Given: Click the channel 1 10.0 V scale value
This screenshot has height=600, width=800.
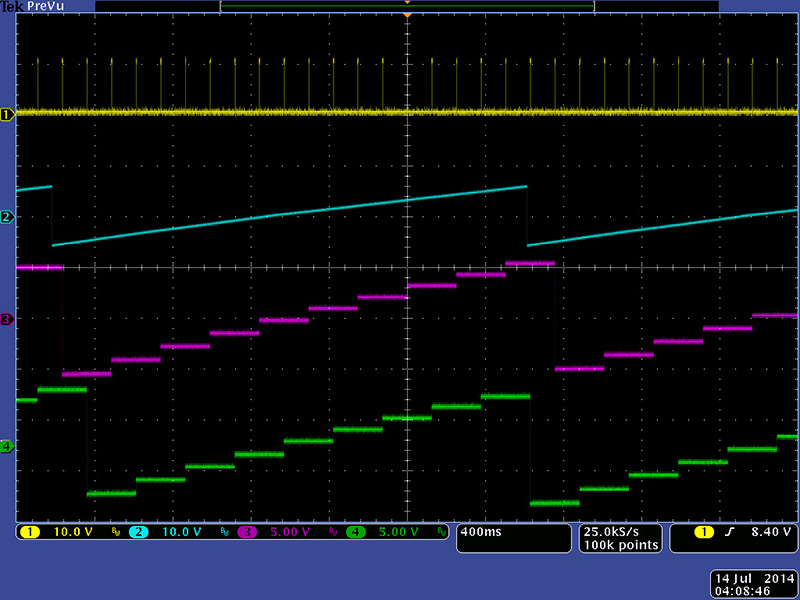Looking at the screenshot, I should tap(73, 532).
